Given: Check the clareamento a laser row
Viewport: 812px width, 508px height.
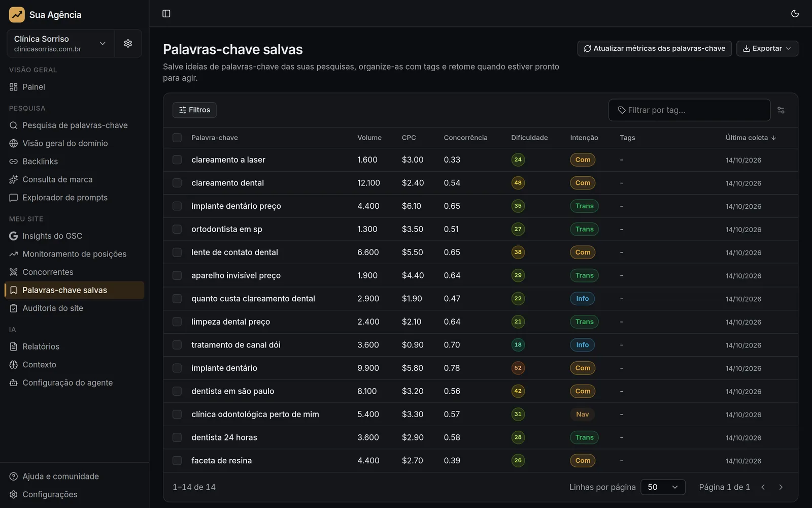Looking at the screenshot, I should 177,160.
